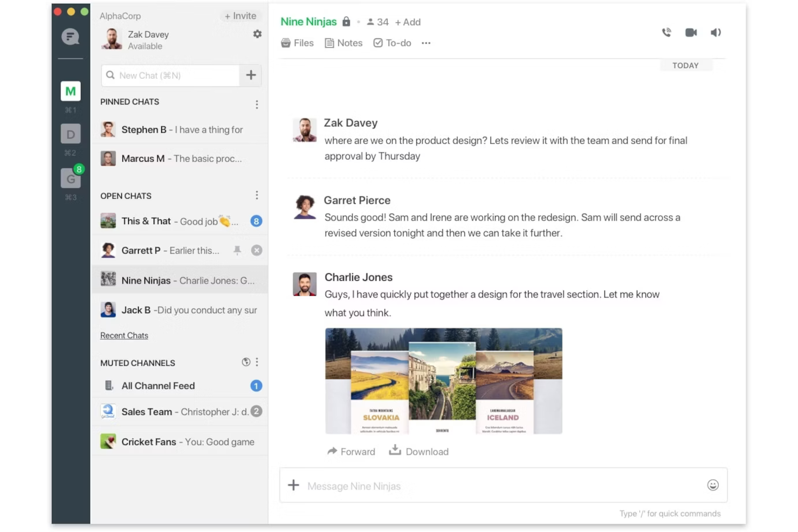Start a video call in Nine Ninjas
798x532 pixels.
pos(691,32)
